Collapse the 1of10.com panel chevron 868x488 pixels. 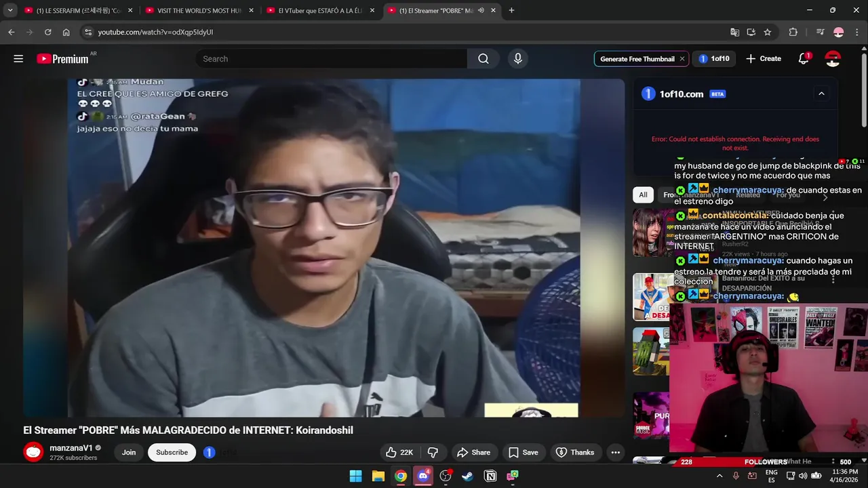click(821, 94)
